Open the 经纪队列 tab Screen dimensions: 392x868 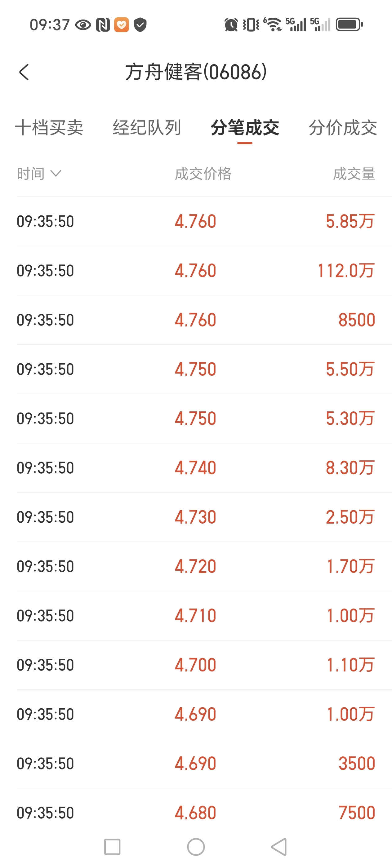pyautogui.click(x=147, y=128)
